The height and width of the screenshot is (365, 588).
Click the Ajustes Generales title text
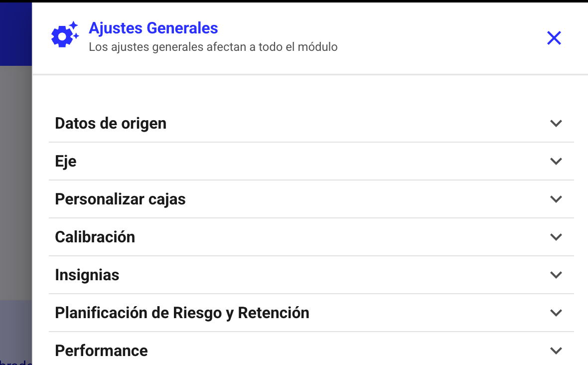(x=153, y=28)
